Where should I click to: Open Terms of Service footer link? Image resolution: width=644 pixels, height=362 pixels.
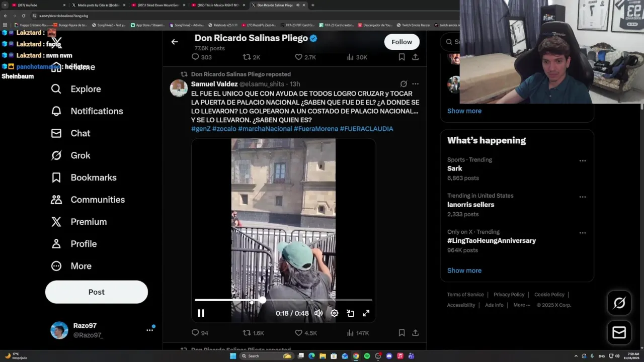point(465,295)
